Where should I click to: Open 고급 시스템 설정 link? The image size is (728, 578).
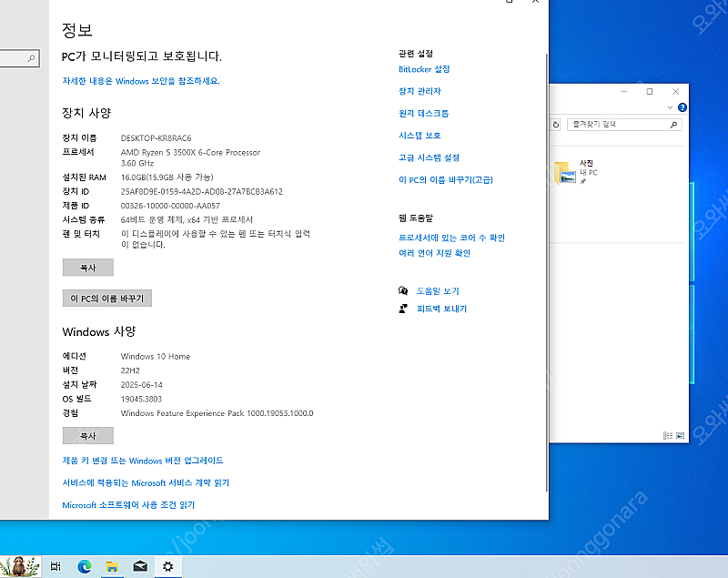[x=429, y=157]
